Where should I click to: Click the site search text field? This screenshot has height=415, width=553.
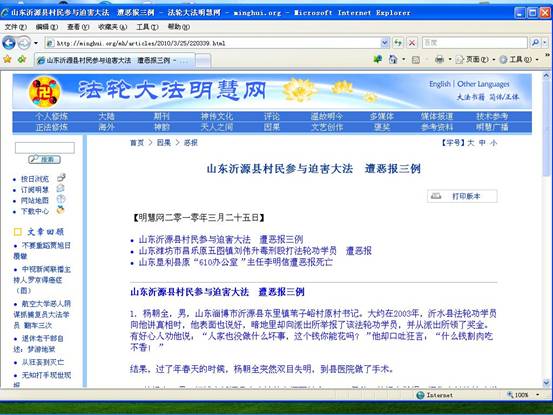(x=45, y=148)
